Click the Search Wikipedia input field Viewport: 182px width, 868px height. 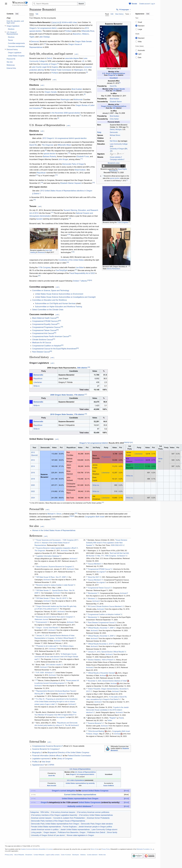(x=56, y=4)
